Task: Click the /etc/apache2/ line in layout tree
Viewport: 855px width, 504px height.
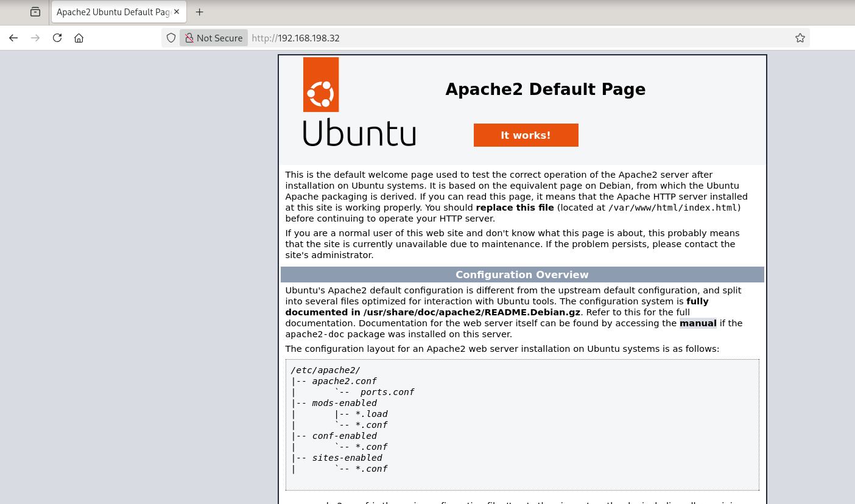Action: pyautogui.click(x=325, y=370)
